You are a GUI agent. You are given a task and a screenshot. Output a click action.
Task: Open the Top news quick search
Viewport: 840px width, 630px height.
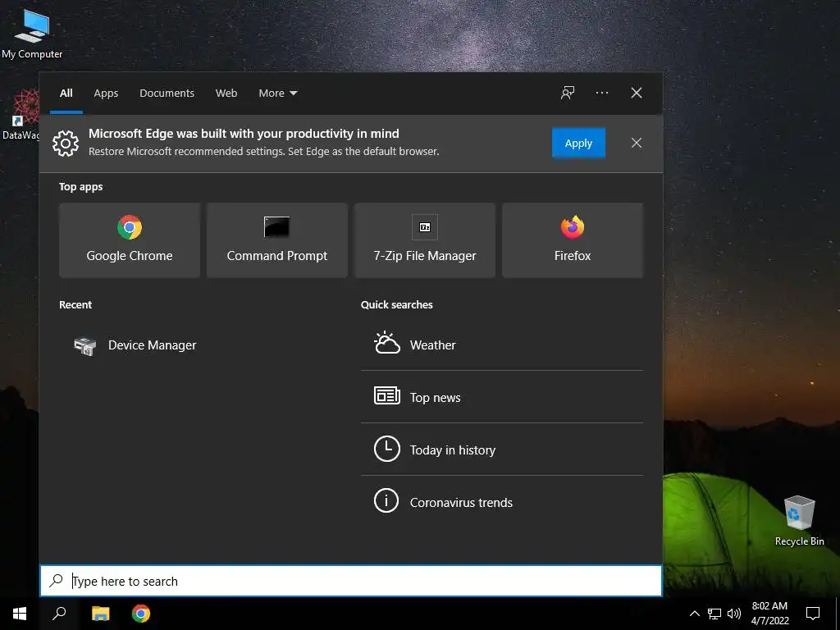point(501,397)
